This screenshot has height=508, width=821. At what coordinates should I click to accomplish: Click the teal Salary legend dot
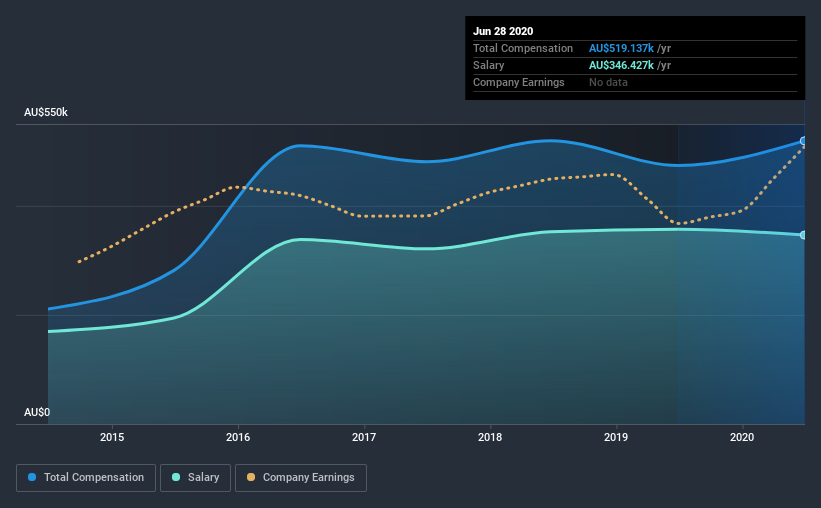(x=176, y=477)
